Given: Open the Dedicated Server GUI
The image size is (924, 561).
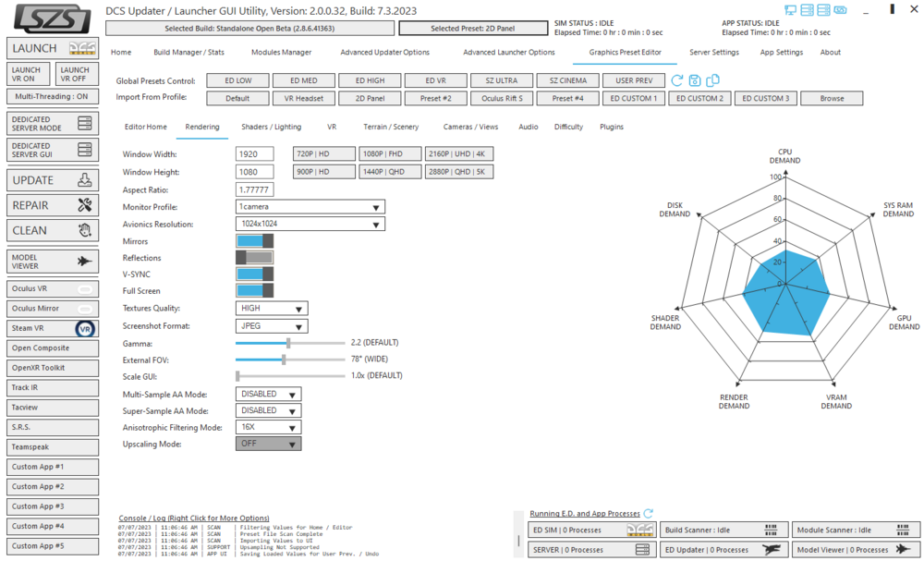Looking at the screenshot, I should pos(53,150).
